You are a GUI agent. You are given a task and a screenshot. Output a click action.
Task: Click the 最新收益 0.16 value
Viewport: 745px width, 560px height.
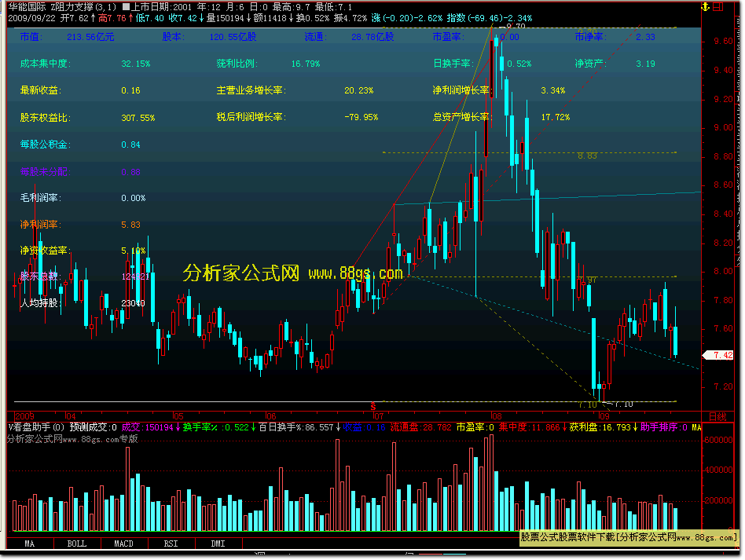click(130, 90)
